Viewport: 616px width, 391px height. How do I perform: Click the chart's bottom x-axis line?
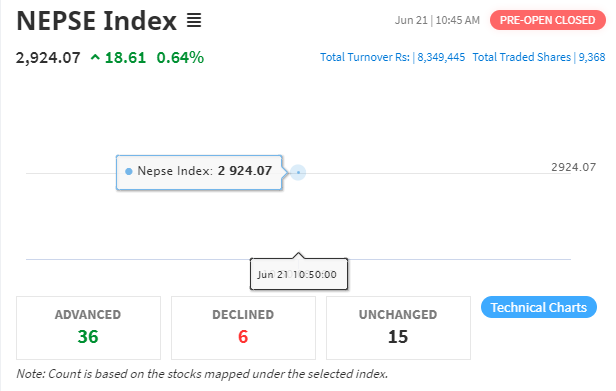pyautogui.click(x=298, y=259)
